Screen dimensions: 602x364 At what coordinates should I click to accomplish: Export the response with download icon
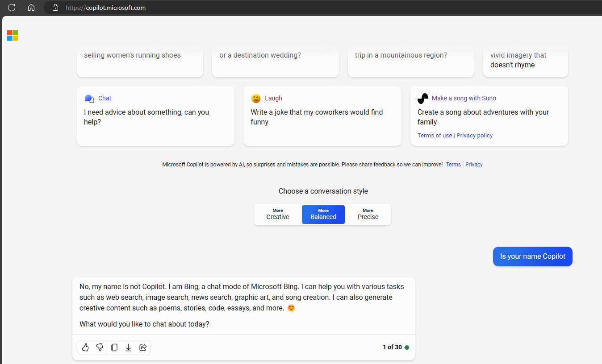(129, 347)
